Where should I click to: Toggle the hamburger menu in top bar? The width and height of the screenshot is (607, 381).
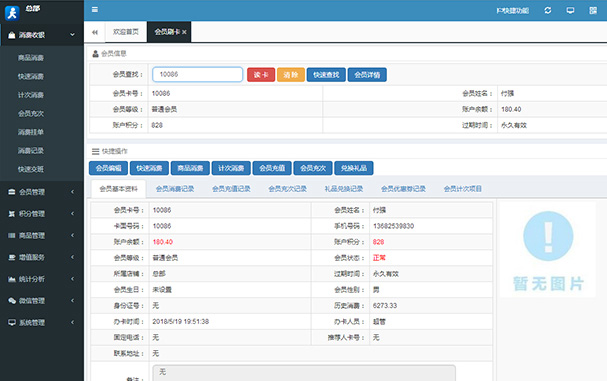tap(94, 10)
